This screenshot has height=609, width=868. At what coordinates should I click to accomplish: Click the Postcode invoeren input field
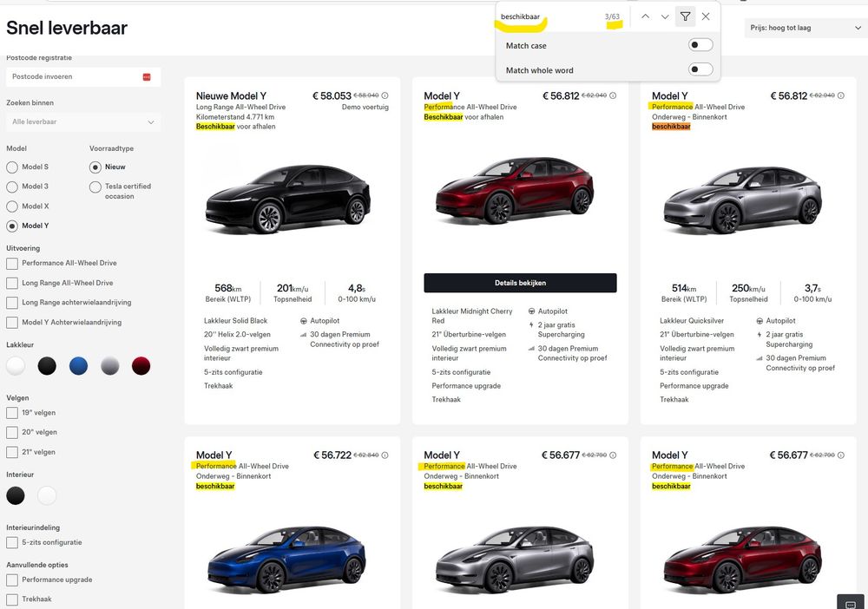[83, 77]
